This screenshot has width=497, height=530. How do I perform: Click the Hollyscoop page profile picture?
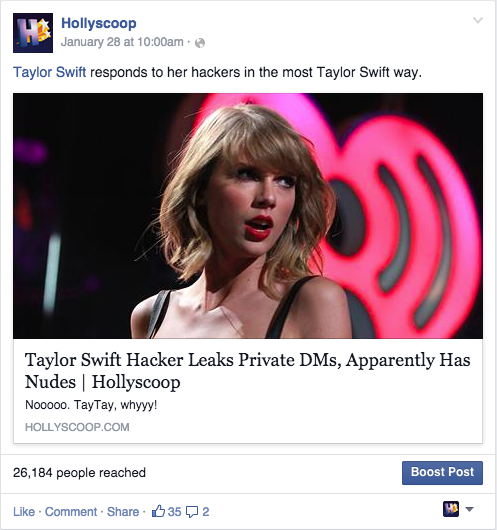pyautogui.click(x=33, y=33)
